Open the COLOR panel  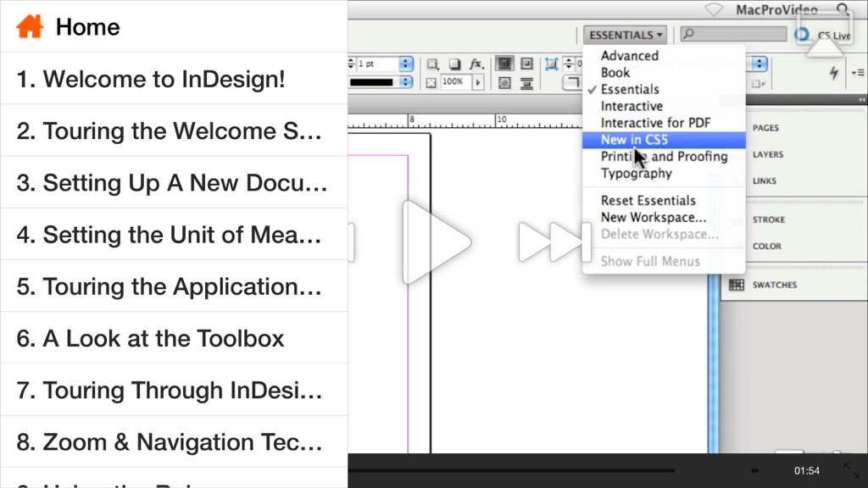pyautogui.click(x=766, y=247)
